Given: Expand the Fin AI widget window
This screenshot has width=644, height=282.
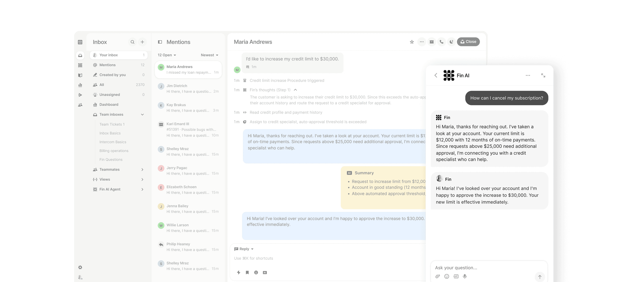Looking at the screenshot, I should [x=543, y=75].
